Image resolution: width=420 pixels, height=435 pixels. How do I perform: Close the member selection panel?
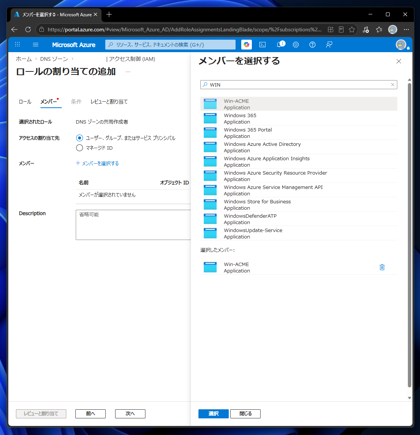399,61
